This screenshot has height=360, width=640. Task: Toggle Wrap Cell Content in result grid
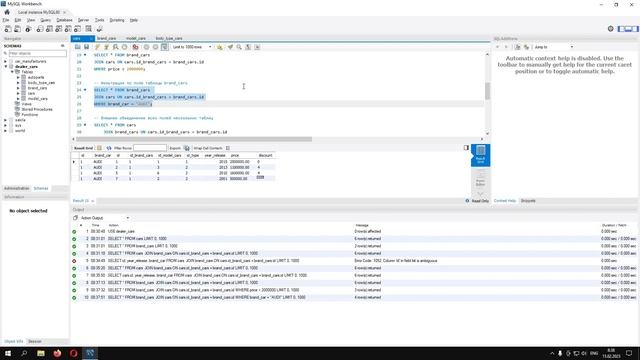pyautogui.click(x=228, y=148)
